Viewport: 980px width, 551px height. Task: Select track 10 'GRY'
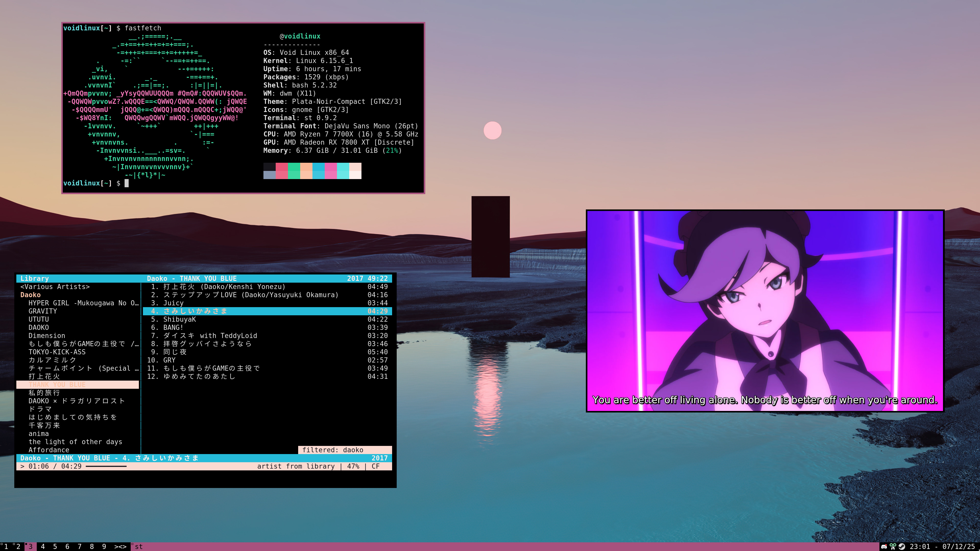pos(268,360)
